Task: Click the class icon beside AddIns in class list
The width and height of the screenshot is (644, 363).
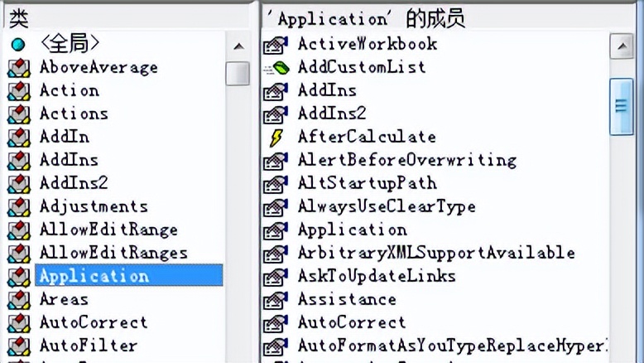Action: click(x=19, y=160)
